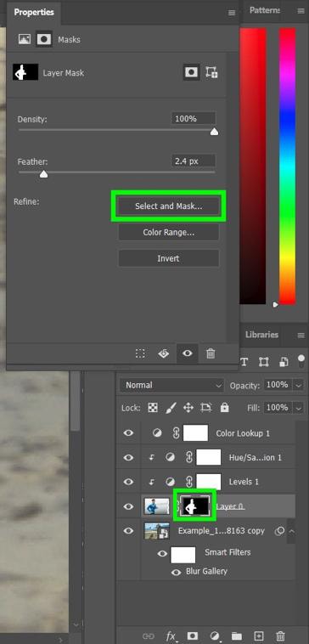The image size is (309, 644).
Task: Click the Feather slider handle
Action: [x=43, y=174]
